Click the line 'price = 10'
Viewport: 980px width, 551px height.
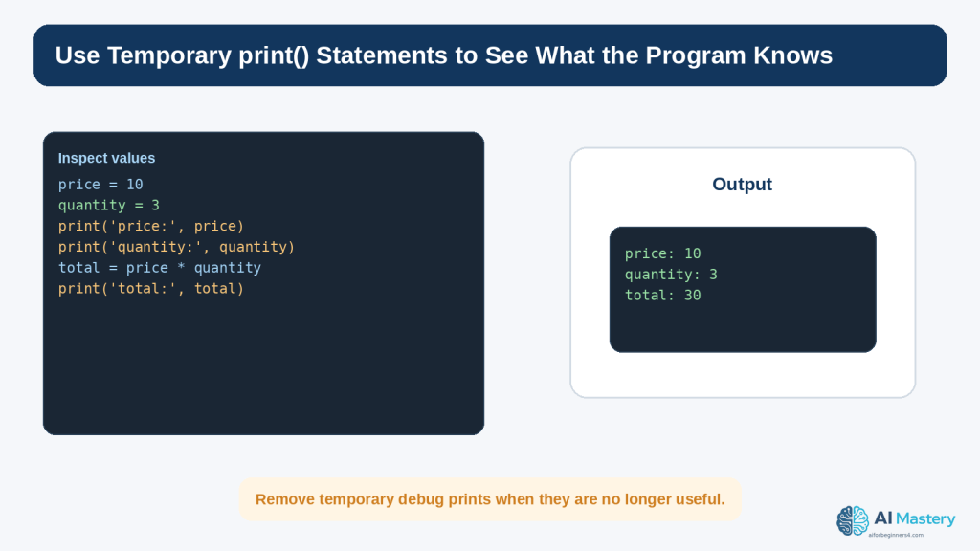pyautogui.click(x=100, y=185)
